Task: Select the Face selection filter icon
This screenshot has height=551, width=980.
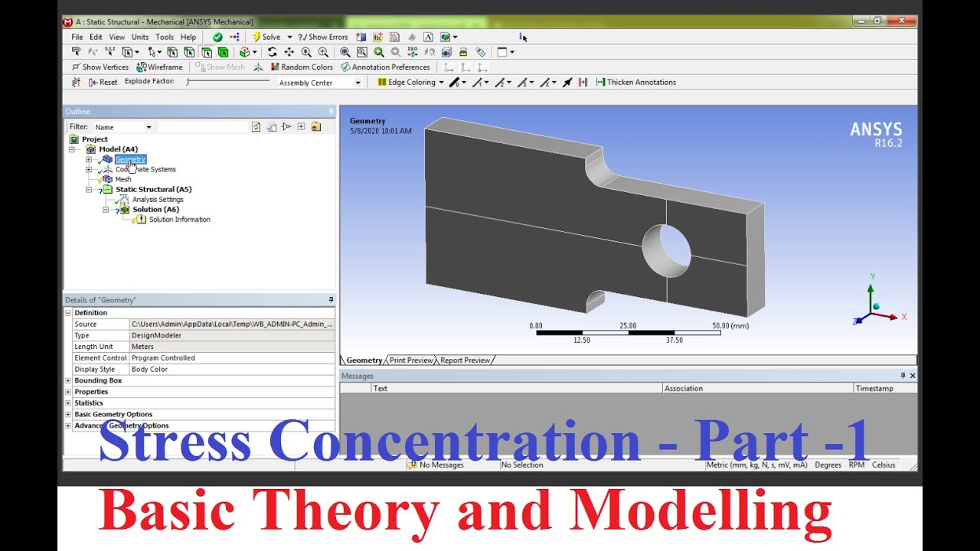Action: click(x=206, y=52)
